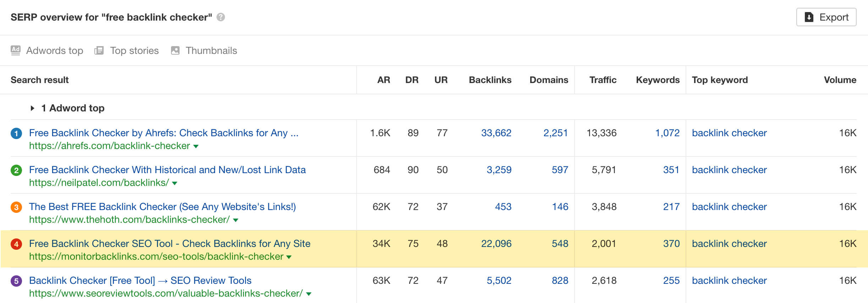Click top keyword 'backlink checker' in monitorbacklinks row
Viewport: 868px width, 303px height.
[729, 243]
